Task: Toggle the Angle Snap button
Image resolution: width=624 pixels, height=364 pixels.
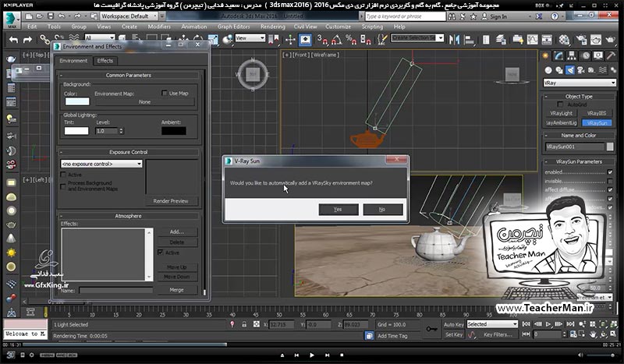Action: 337,40
